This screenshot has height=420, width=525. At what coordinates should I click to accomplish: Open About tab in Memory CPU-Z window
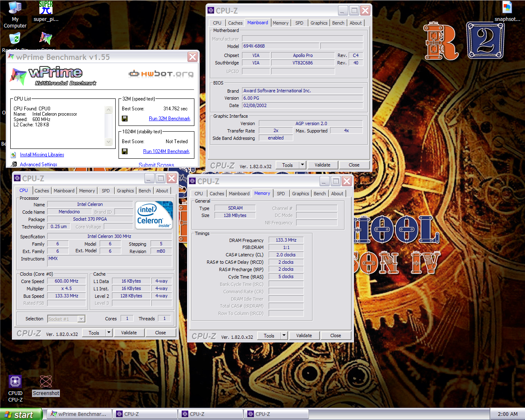(x=337, y=194)
